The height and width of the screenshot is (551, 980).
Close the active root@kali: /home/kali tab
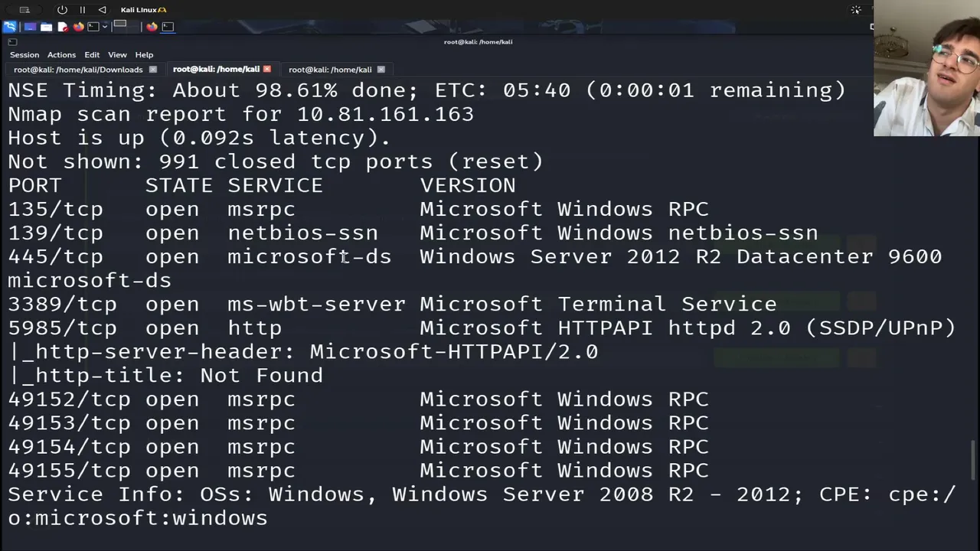[267, 70]
